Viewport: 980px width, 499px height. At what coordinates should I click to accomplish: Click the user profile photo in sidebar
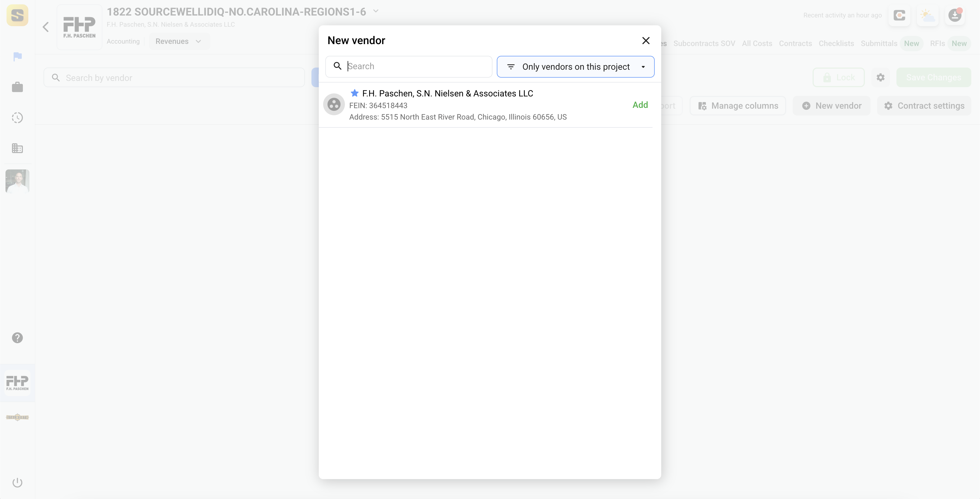coord(17,181)
